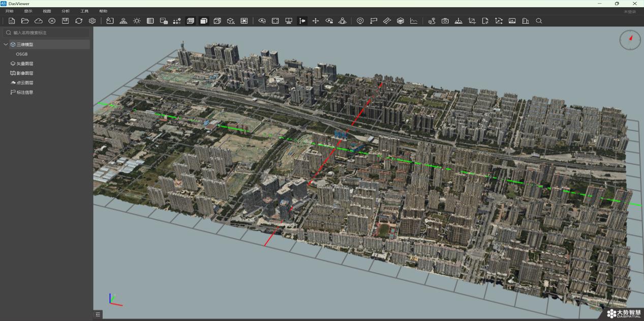Screen dimensions: 644x321
Task: Open the 工具 menu
Action: click(x=84, y=11)
